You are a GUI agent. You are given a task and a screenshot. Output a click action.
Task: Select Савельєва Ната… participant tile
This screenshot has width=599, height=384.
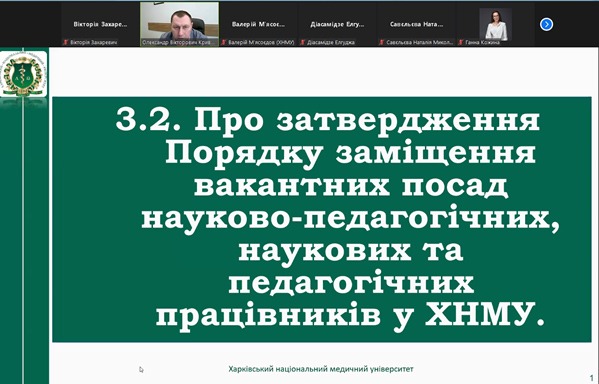pyautogui.click(x=417, y=24)
